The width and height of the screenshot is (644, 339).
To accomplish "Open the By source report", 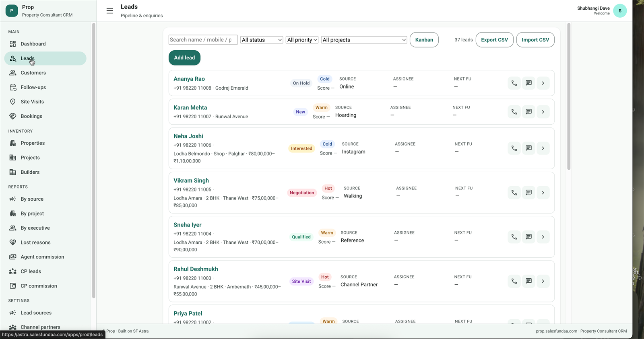I will pos(45,199).
